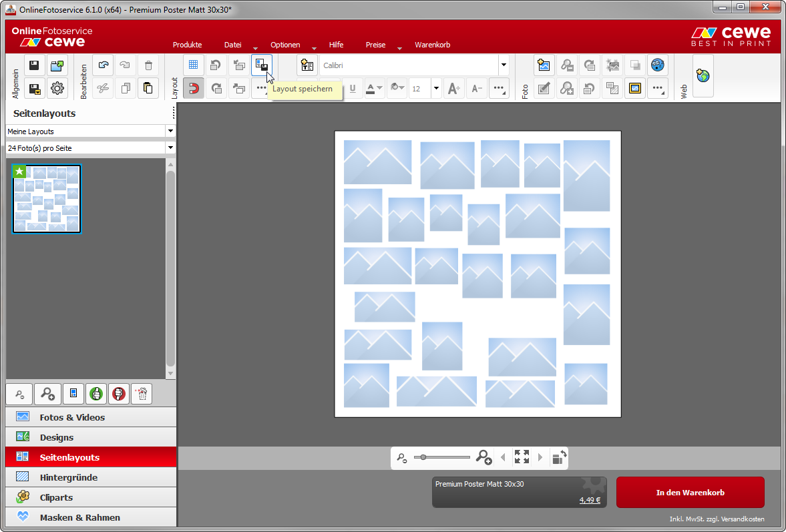Toggle the yellow photo frame button

(x=635, y=88)
